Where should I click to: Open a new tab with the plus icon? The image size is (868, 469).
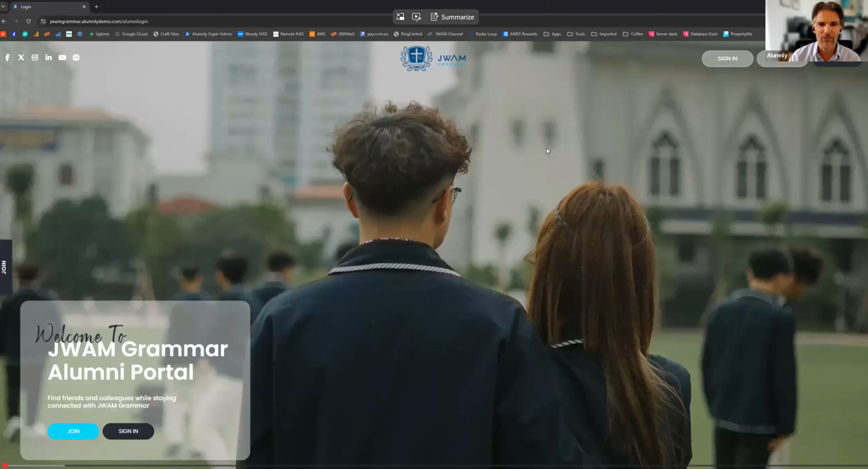click(x=97, y=7)
